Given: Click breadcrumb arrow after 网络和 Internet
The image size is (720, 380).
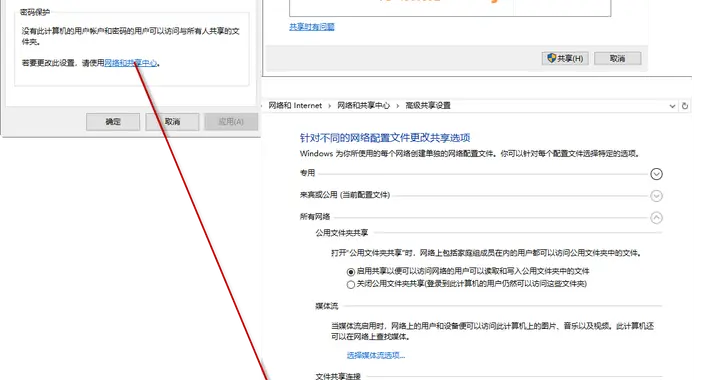Looking at the screenshot, I should click(330, 106).
